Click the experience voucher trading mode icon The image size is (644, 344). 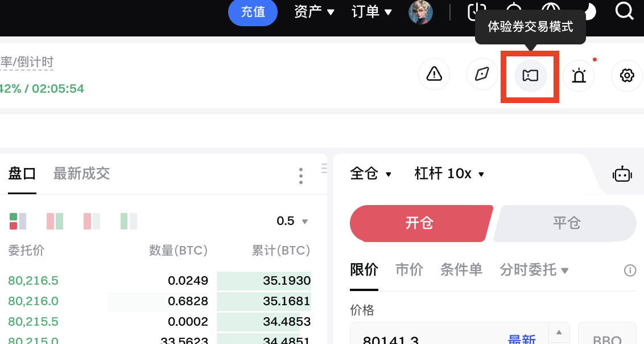point(530,75)
